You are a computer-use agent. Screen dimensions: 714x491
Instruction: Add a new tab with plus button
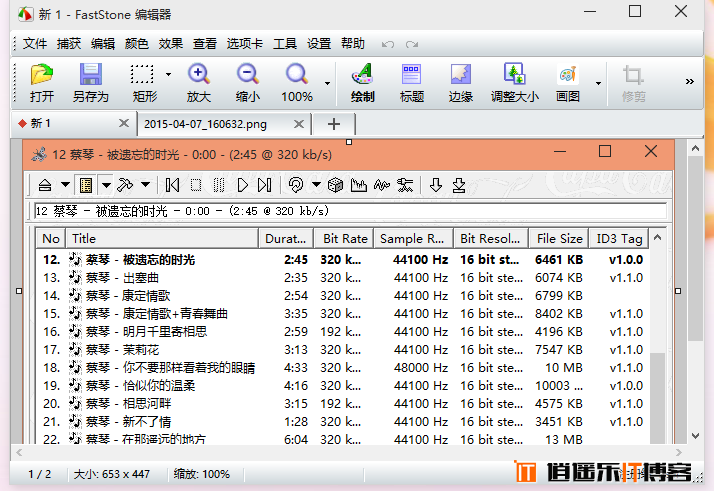click(x=334, y=124)
